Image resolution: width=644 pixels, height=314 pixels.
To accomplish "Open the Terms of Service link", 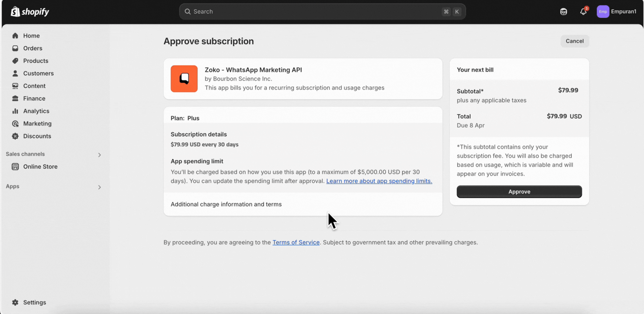I will pos(296,242).
